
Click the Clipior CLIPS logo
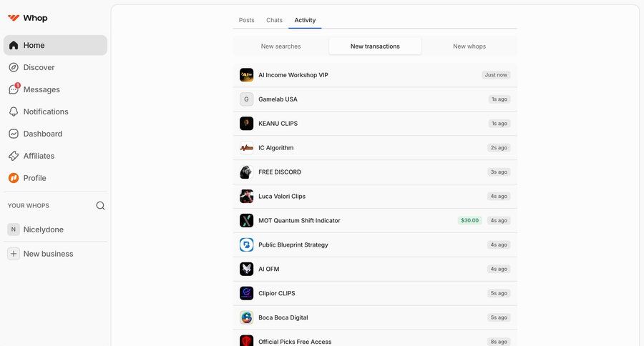coord(246,293)
